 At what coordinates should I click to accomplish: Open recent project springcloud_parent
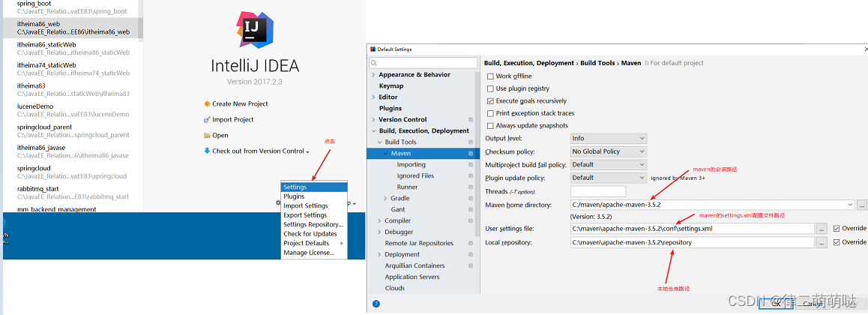click(73, 130)
